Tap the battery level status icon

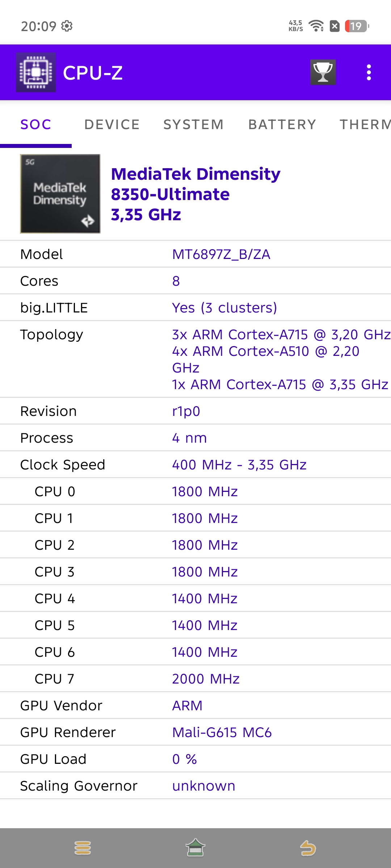(357, 26)
